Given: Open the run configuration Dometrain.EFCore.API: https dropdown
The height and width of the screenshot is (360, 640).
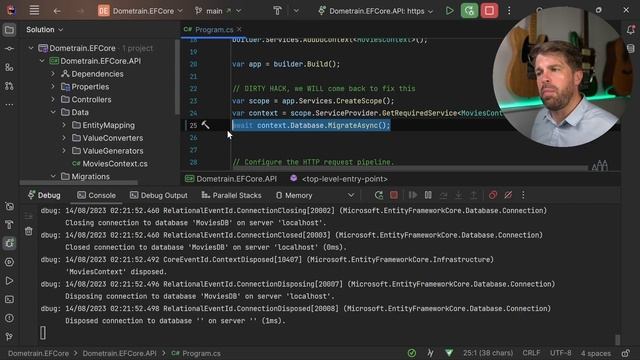Looking at the screenshot, I should 376,11.
